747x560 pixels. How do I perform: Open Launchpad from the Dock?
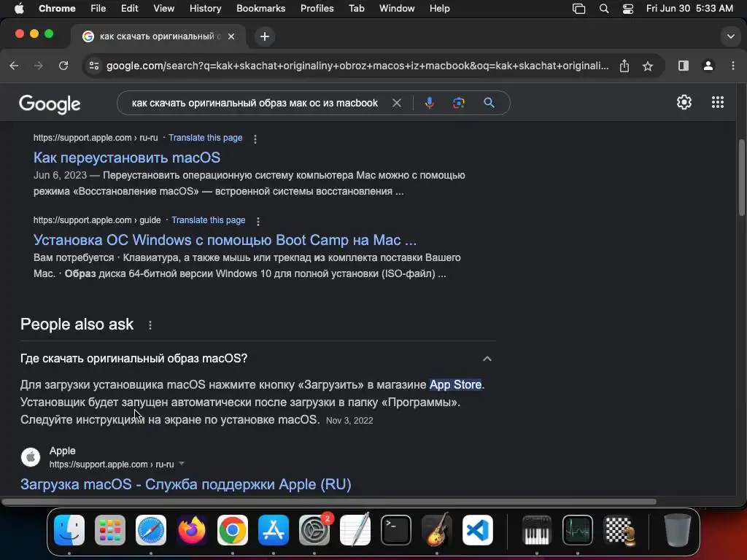tap(110, 530)
